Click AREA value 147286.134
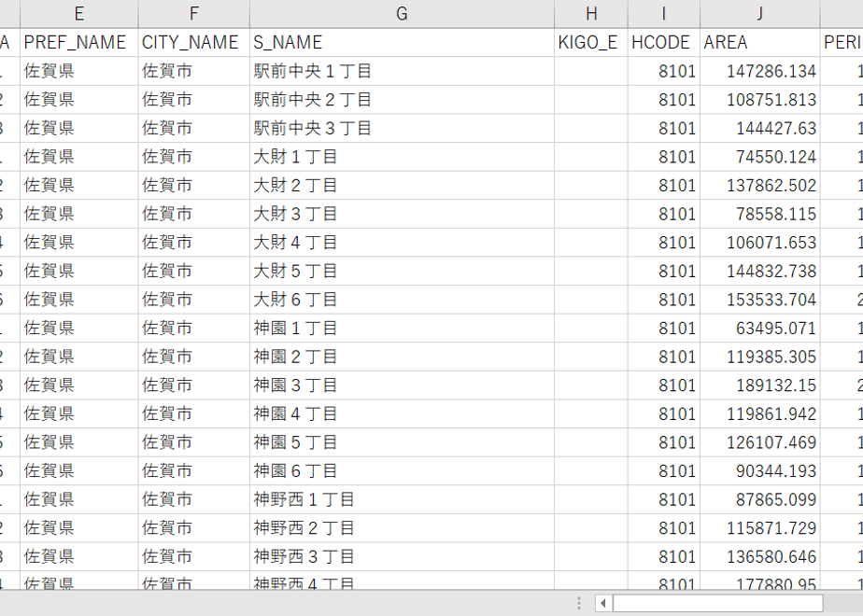The height and width of the screenshot is (616, 863). 760,71
